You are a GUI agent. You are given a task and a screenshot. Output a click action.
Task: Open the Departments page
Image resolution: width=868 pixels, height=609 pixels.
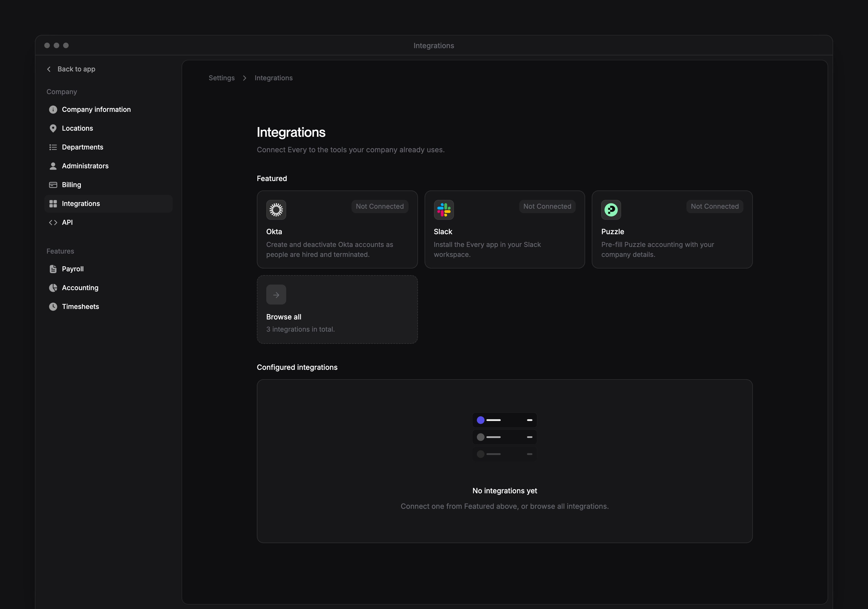[108, 148]
